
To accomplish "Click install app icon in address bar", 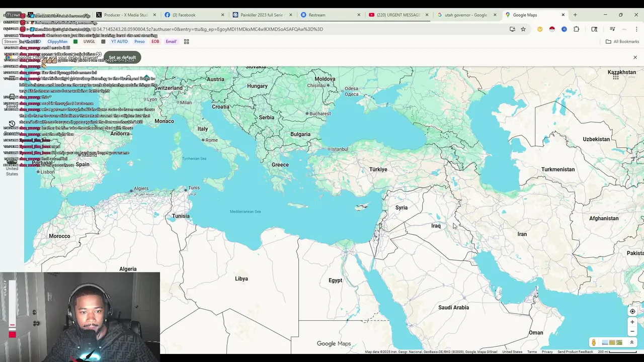I will point(512,29).
